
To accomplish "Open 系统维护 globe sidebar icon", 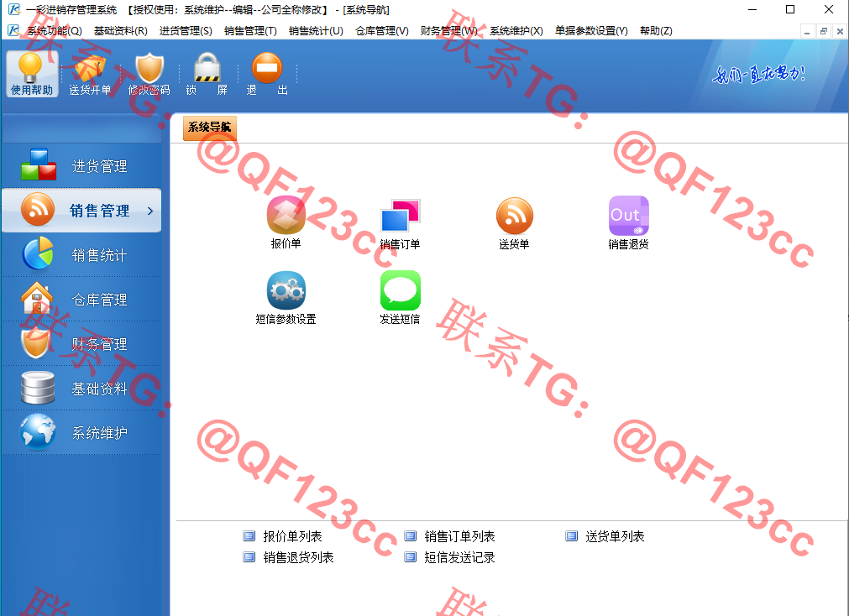I will pyautogui.click(x=37, y=432).
